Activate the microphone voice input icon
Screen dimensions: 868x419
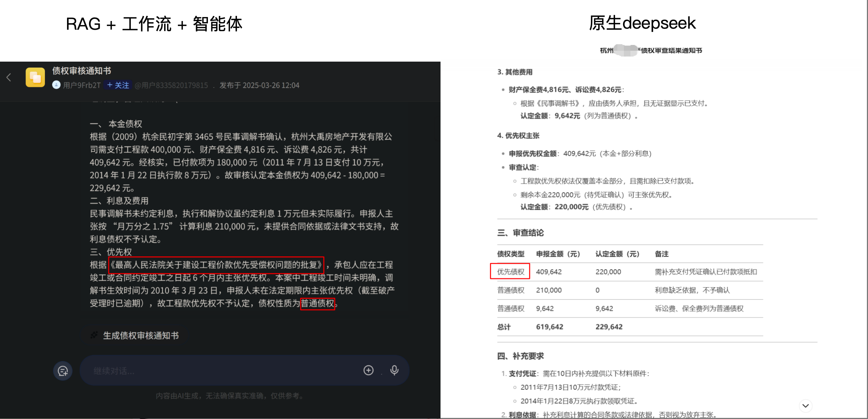point(394,370)
